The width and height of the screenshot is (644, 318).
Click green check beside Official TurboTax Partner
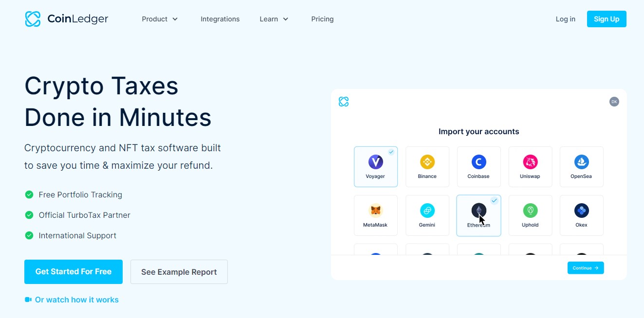click(x=29, y=215)
